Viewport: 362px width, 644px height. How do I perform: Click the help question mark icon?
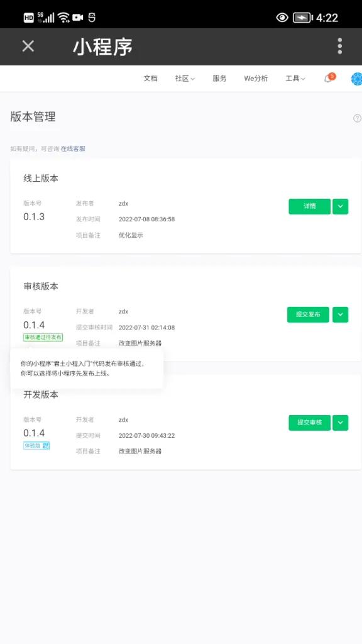pyautogui.click(x=356, y=118)
